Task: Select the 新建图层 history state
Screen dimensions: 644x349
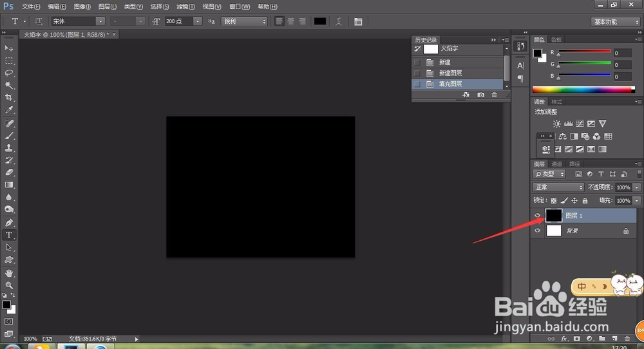Action: coord(457,73)
